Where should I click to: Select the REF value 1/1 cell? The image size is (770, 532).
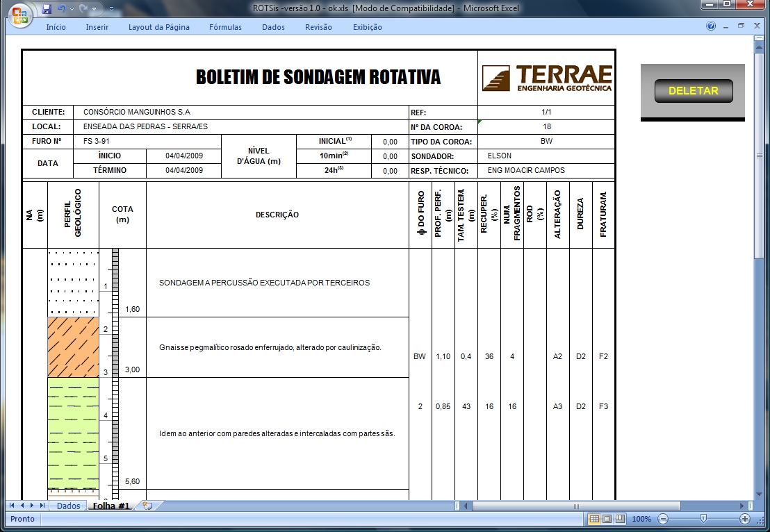[x=546, y=112]
